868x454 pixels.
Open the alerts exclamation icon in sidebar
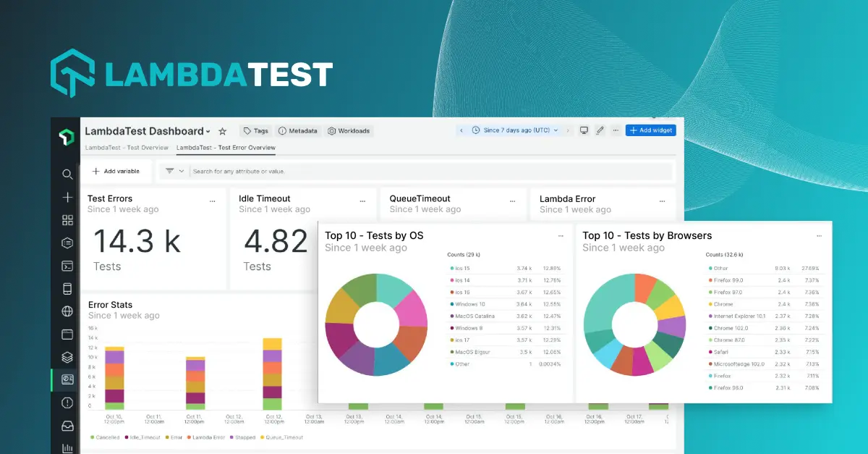pos(67,403)
